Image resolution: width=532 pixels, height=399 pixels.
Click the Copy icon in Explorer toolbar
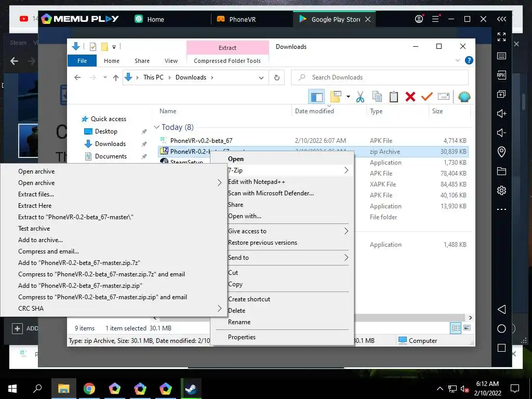coord(377,97)
